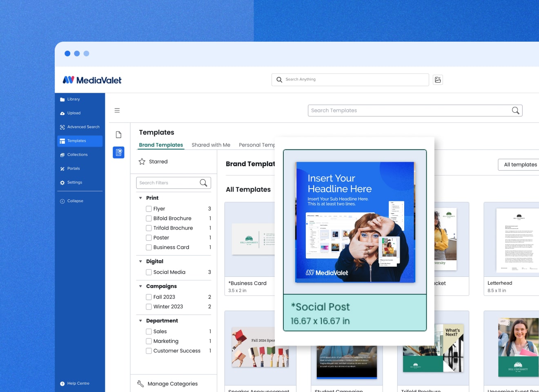This screenshot has height=392, width=539.
Task: Click the image search icon
Action: coord(438,80)
